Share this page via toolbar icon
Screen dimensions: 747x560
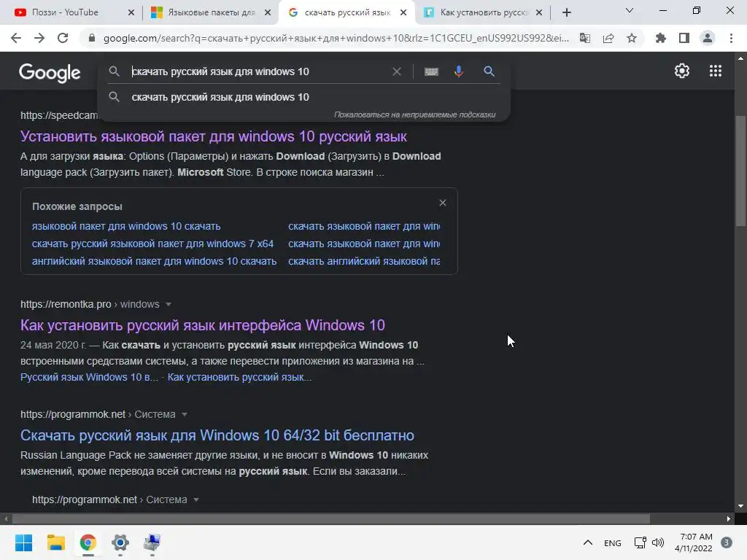pos(608,38)
